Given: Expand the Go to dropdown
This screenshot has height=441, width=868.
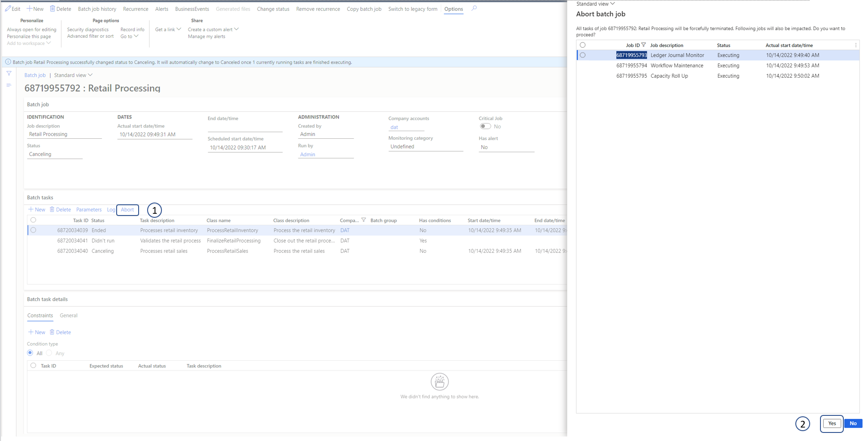Looking at the screenshot, I should 129,36.
